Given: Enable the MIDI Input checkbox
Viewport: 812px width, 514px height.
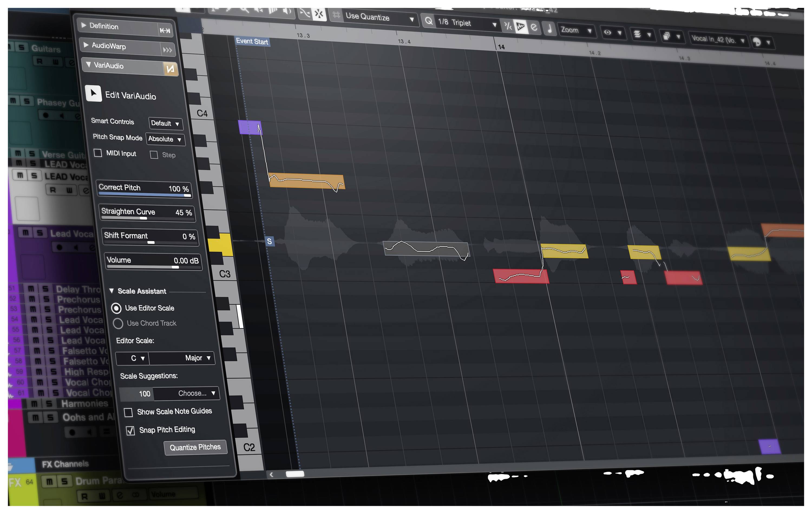Looking at the screenshot, I should coord(98,153).
